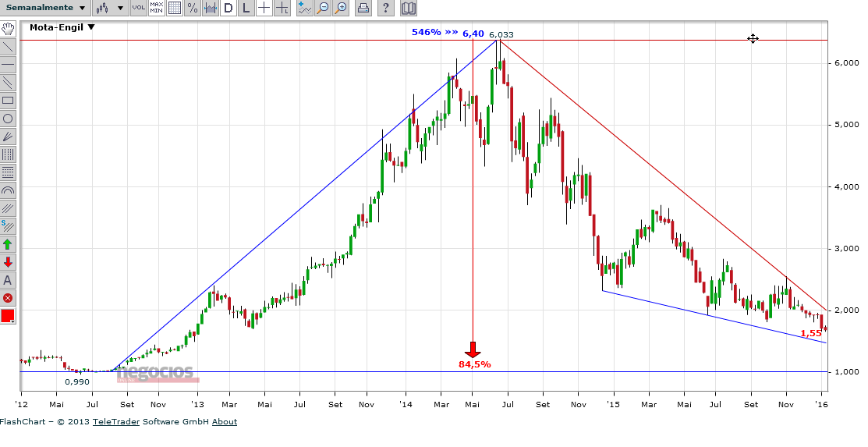Select the circle drawing tool

point(8,119)
